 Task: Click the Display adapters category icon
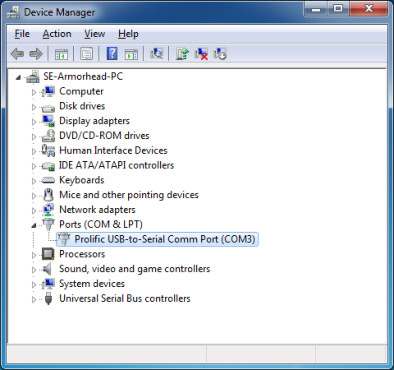point(48,121)
